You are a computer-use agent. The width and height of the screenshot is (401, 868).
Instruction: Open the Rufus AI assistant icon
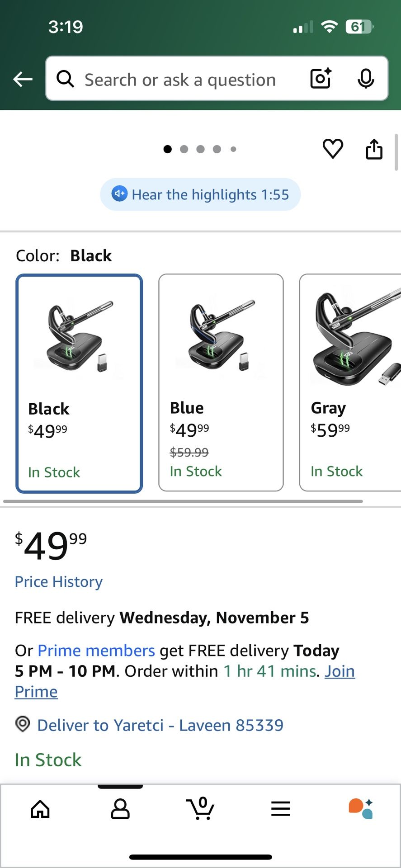360,809
